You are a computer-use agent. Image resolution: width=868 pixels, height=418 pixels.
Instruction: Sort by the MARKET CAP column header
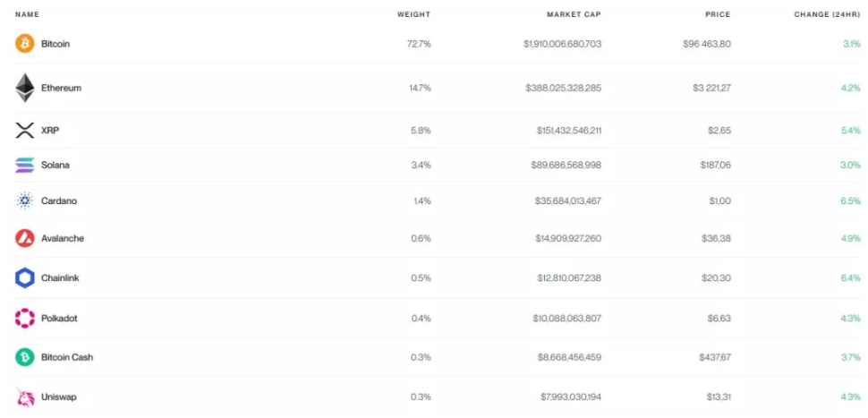click(x=574, y=14)
